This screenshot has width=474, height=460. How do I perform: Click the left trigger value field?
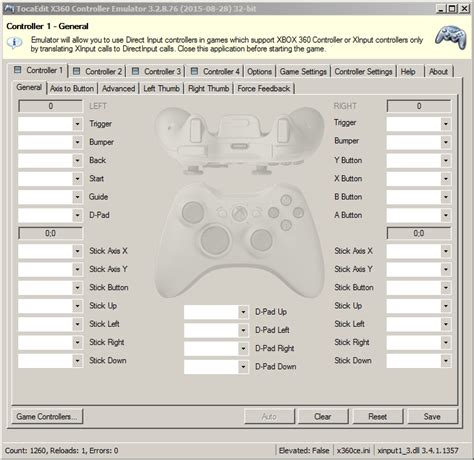50,106
